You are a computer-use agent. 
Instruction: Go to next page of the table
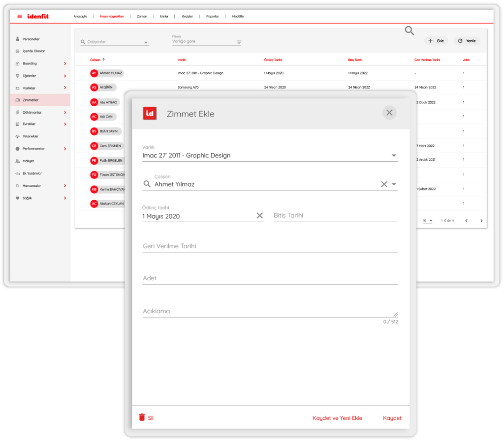pos(481,221)
